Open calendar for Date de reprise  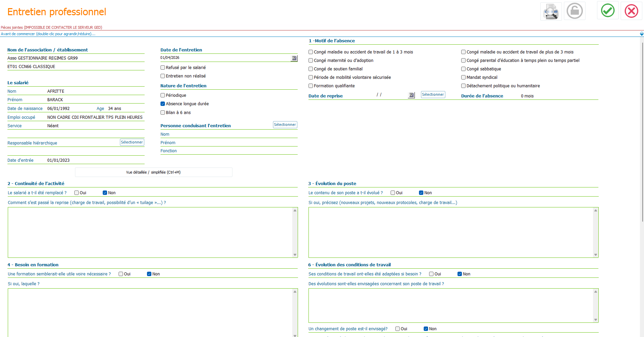coord(411,95)
